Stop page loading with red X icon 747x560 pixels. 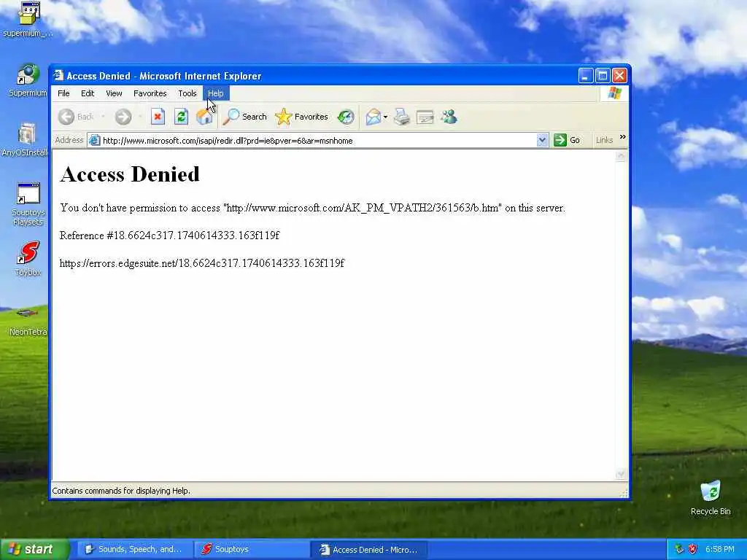pos(158,117)
